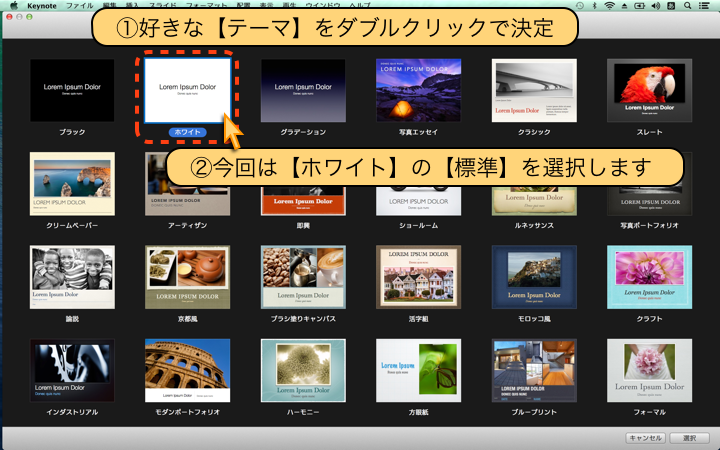
Task: Click the スレート label text
Action: (x=649, y=132)
